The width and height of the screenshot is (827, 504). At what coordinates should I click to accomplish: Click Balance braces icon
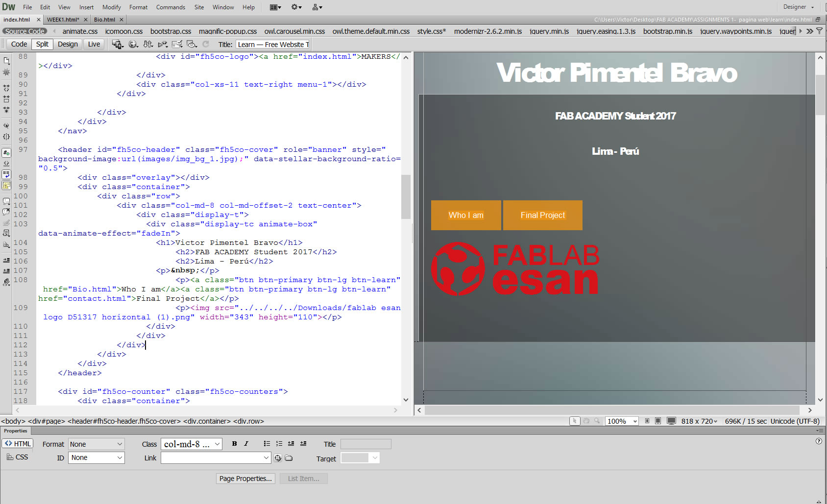6,137
